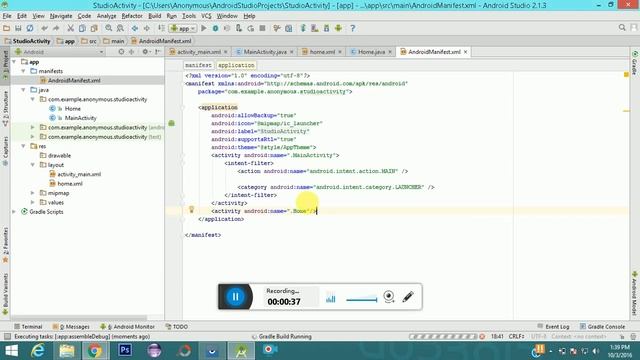Start debugging with the Debug icon
Screen dimensions: 640x360
coord(215,28)
